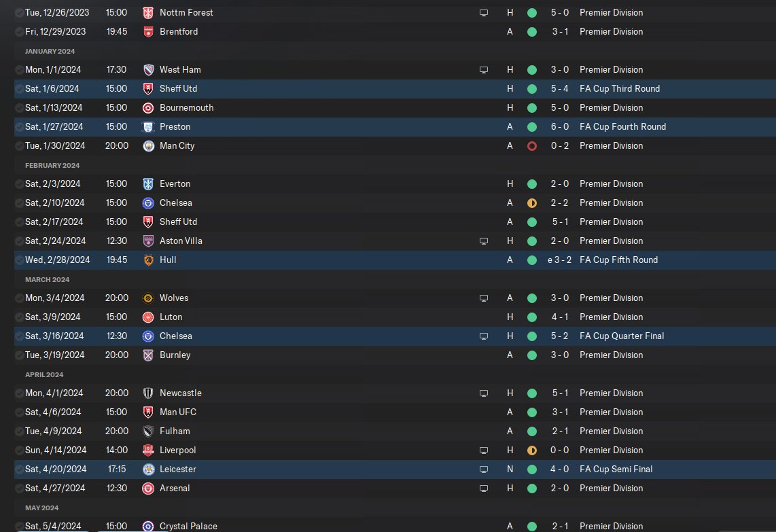This screenshot has height=532, width=776.
Task: Click the orange draw indicator for Chelsea 2 - 2
Action: tap(532, 203)
